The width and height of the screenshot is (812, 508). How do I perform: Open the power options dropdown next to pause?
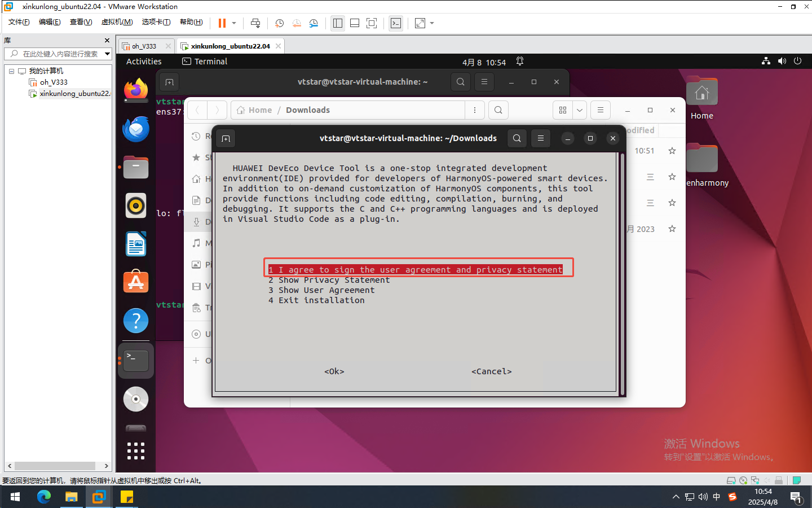tap(234, 23)
